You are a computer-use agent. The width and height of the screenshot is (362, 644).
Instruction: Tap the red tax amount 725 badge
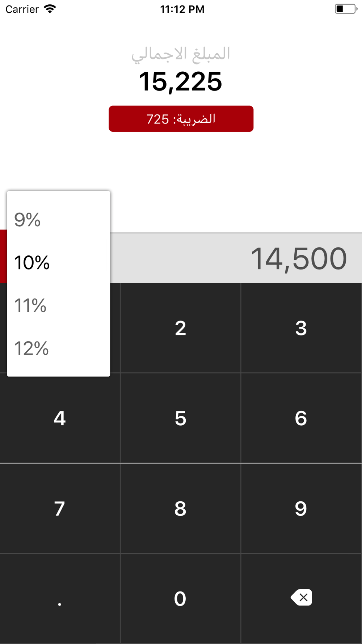[181, 119]
